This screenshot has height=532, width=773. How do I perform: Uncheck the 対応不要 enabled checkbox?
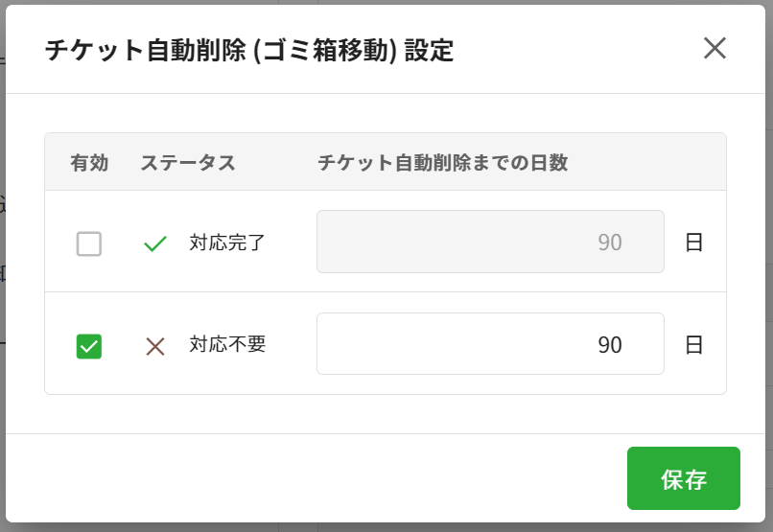point(89,346)
